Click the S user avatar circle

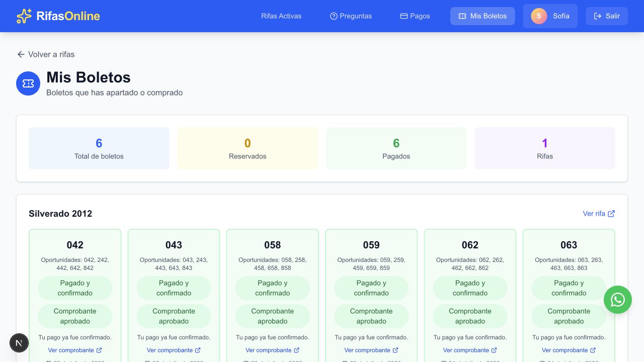[539, 16]
